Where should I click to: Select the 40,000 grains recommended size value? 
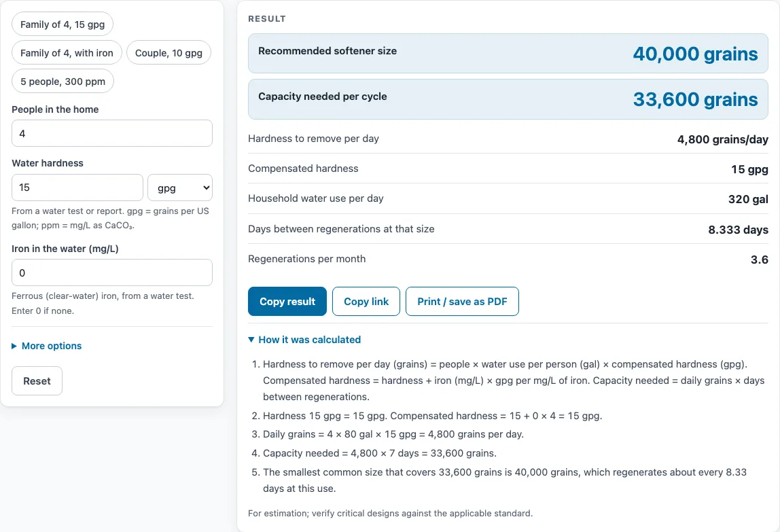[x=695, y=54]
